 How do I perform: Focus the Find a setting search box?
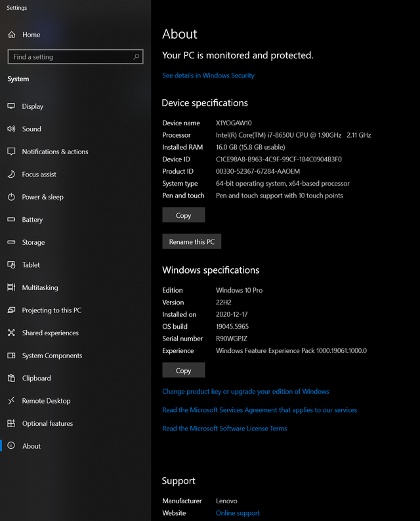click(75, 57)
